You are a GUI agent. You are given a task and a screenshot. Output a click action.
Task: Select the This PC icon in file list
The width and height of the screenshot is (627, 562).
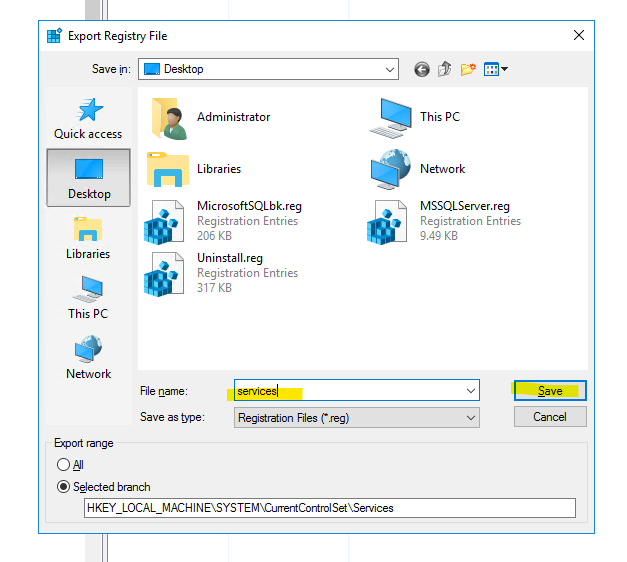390,118
